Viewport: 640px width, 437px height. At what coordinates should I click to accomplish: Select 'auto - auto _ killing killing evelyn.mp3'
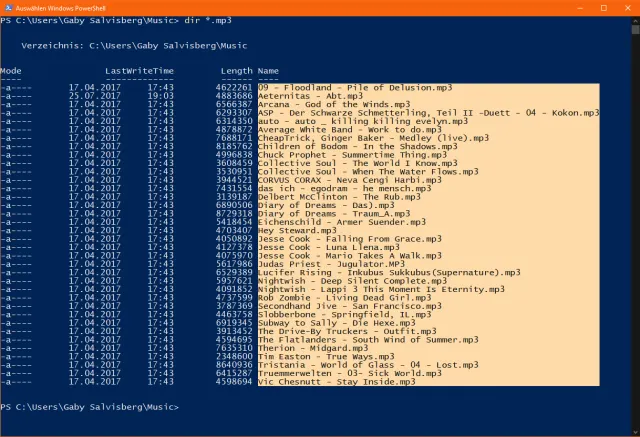pos(363,121)
